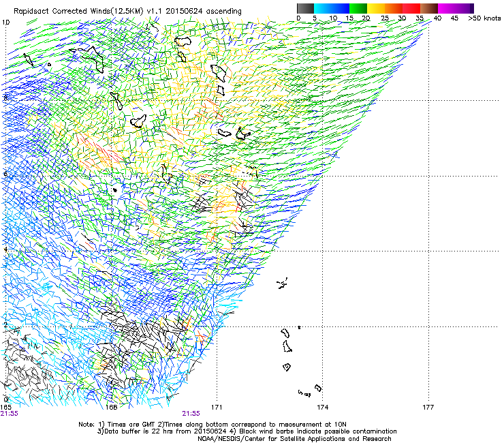Click the '20150624 ascending' date in the title
504x443 pixels.
(x=204, y=12)
